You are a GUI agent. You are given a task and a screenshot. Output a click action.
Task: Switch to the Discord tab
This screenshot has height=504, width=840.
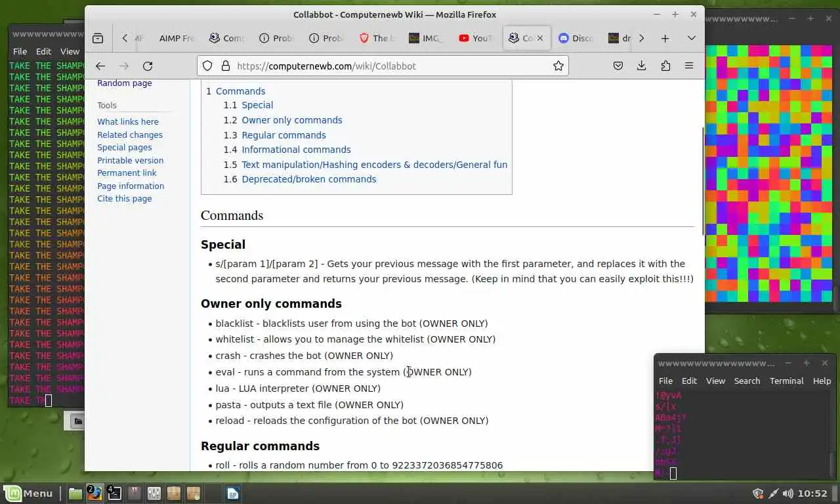(576, 38)
